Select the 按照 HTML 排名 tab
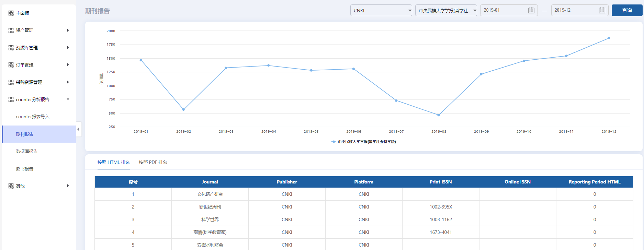The image size is (644, 250). pos(113,162)
